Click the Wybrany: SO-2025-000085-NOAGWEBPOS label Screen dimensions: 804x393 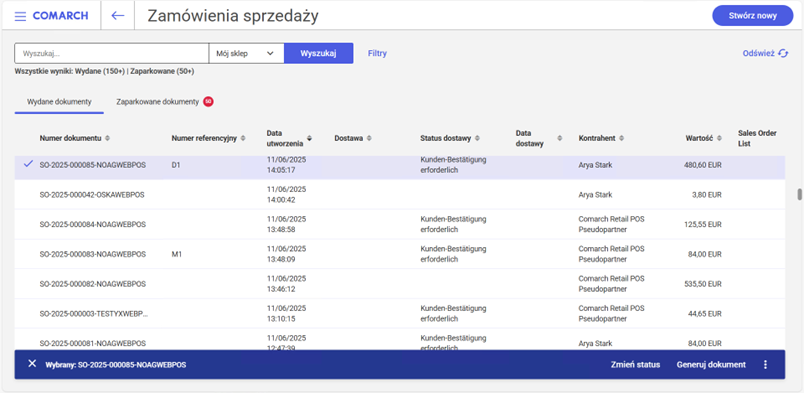[115, 365]
